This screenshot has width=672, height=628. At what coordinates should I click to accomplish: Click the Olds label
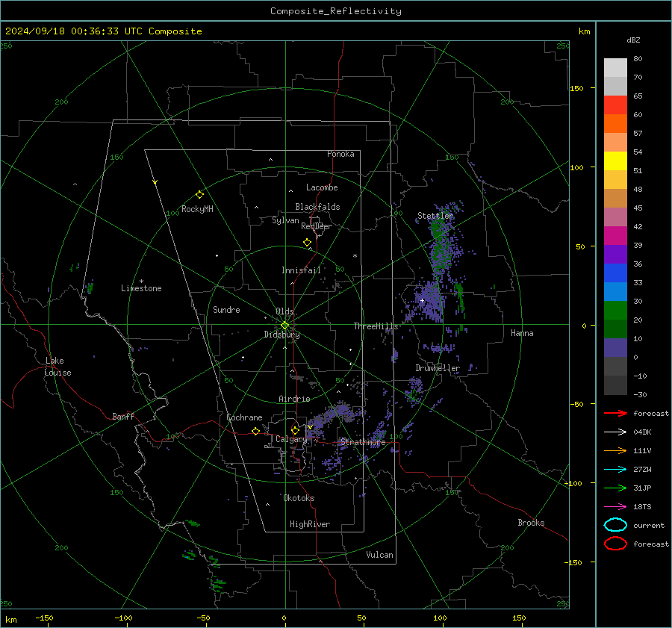(284, 311)
